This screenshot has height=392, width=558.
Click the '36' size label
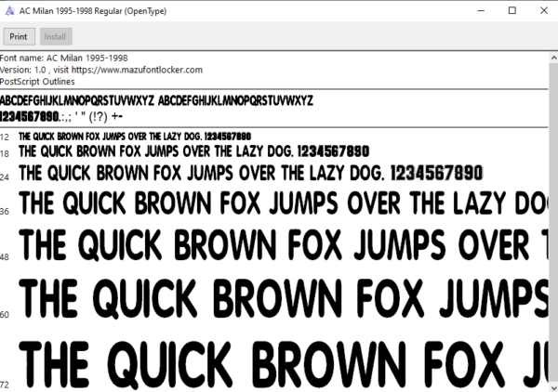pyautogui.click(x=5, y=212)
